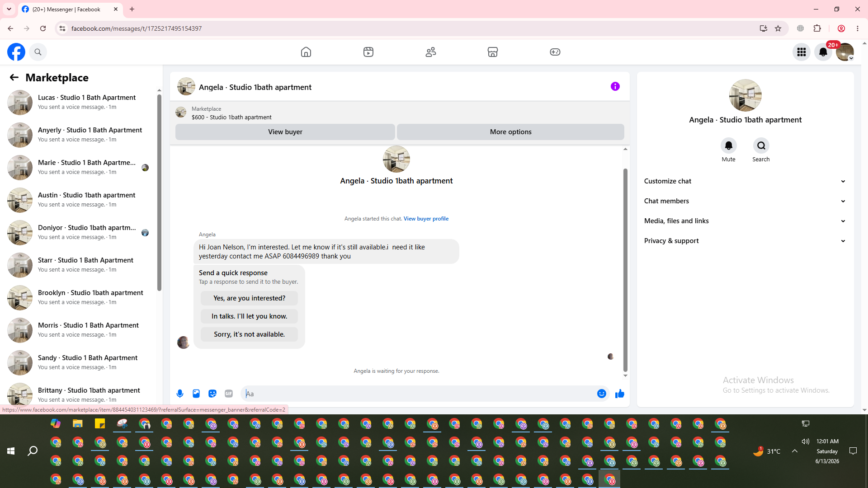This screenshot has width=868, height=488.
Task: Show hidden system tray icons
Action: coord(794,451)
